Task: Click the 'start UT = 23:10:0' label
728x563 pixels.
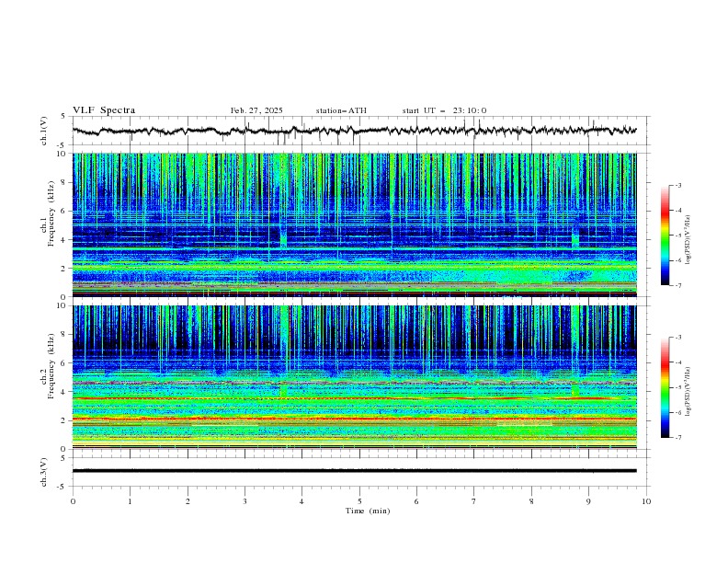Action: tap(444, 110)
